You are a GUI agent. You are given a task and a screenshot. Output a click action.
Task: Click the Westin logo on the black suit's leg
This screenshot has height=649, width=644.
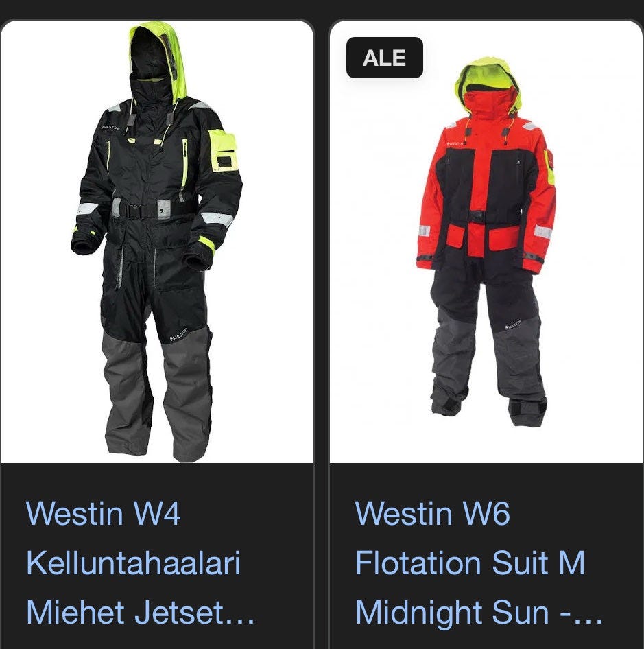[178, 335]
